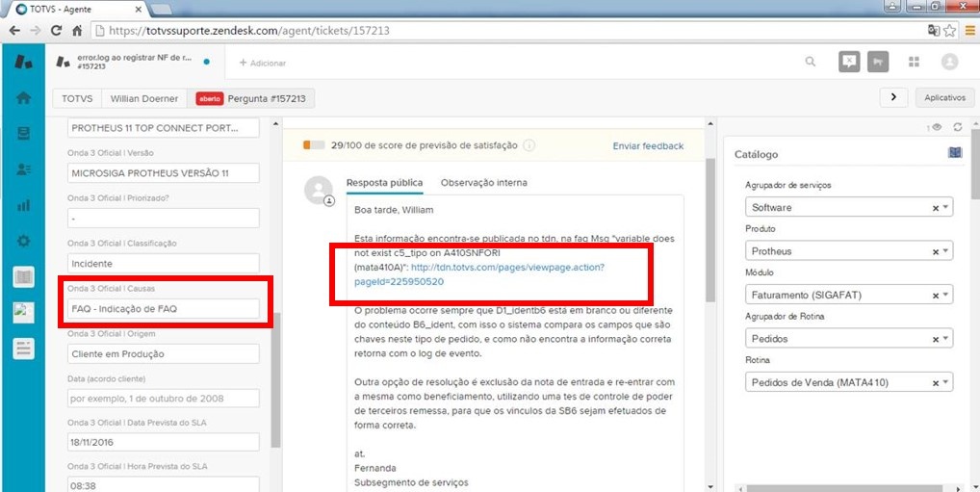Select the Pergunta #157213 ticket tab

point(250,98)
